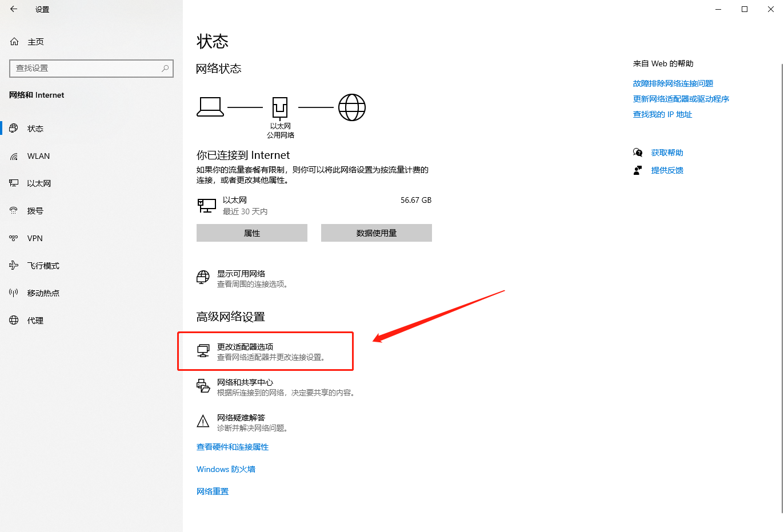The width and height of the screenshot is (784, 532).
Task: Click the 获取帮助 chat bubble icon
Action: point(638,153)
